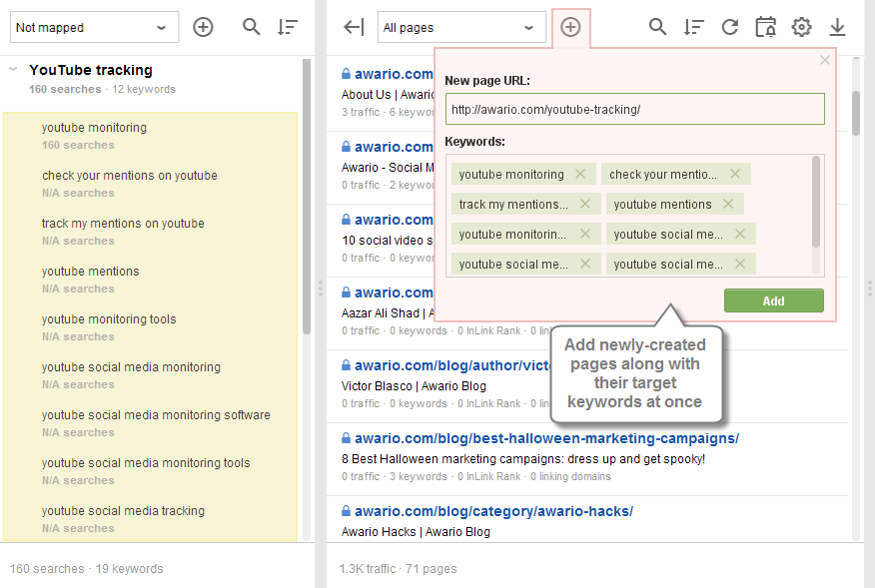Open the Aazar Ali Shad page link
The width and height of the screenshot is (875, 588).
pos(394,293)
